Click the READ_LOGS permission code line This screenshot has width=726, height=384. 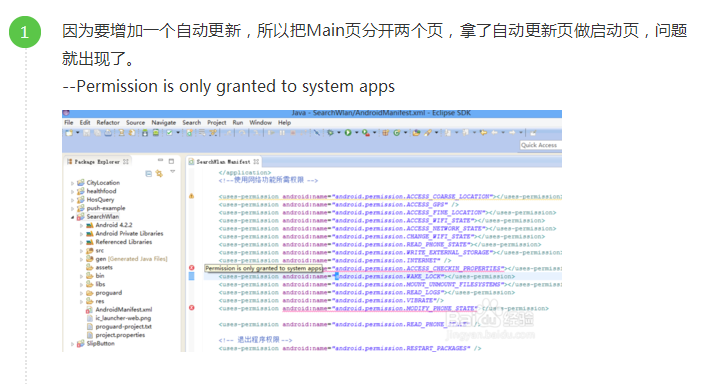click(366, 292)
